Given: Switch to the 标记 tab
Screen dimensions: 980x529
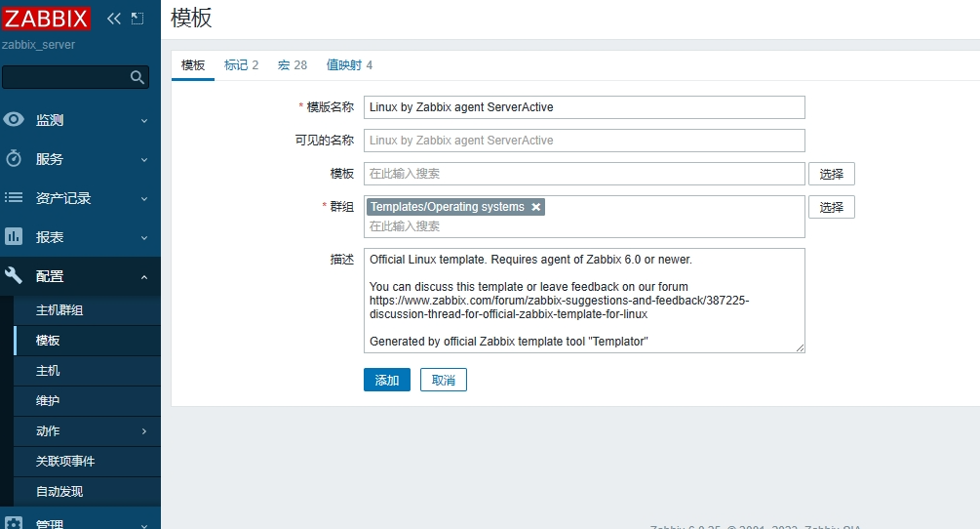Looking at the screenshot, I should (x=241, y=65).
